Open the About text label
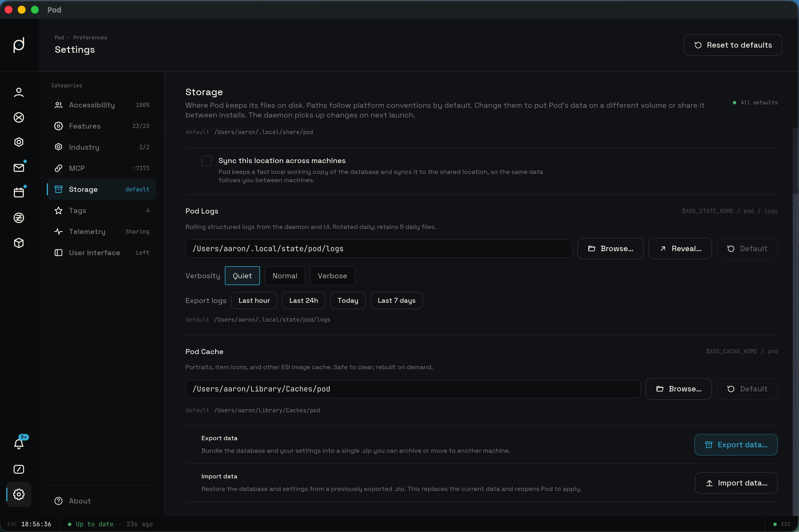The height and width of the screenshot is (532, 799). [x=80, y=501]
